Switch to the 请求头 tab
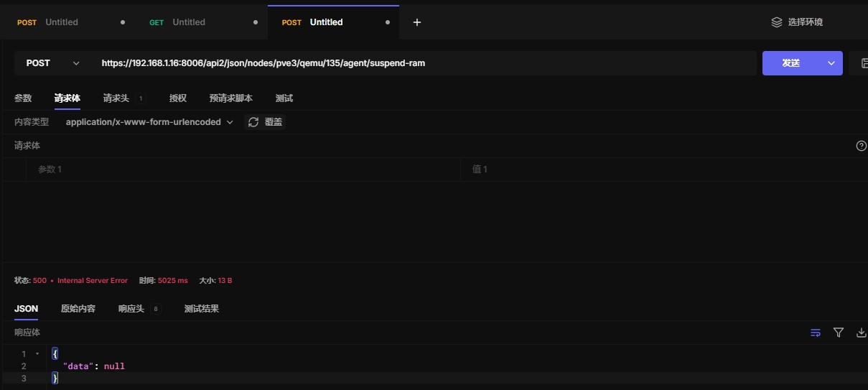The height and width of the screenshot is (390, 868). point(116,98)
